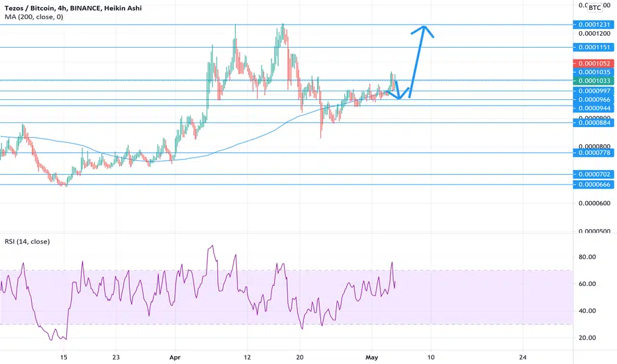Open the RSI (14, close) indicator legend
This screenshot has width=617, height=364.
click(27, 241)
